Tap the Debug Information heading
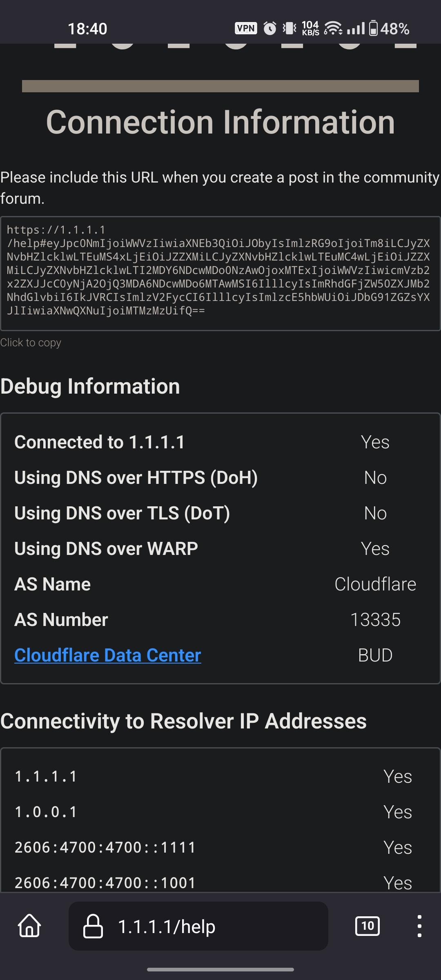The width and height of the screenshot is (441, 980). 90,386
